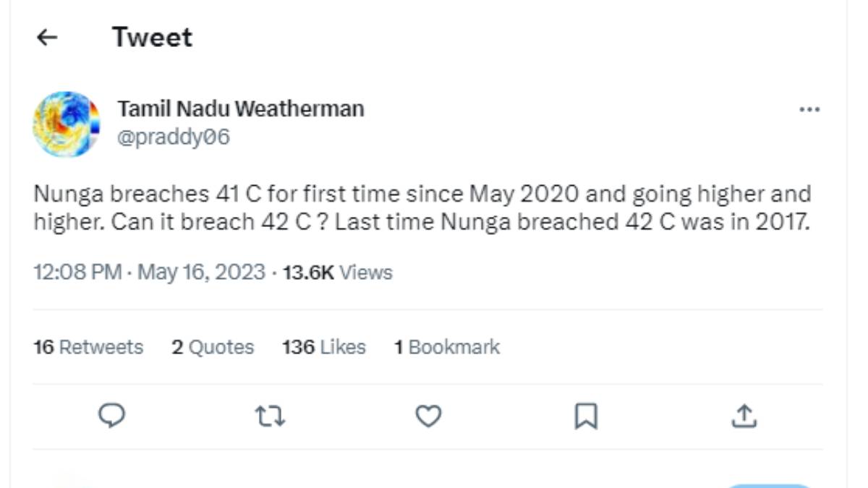
Task: Expand share options from share control
Action: [745, 416]
